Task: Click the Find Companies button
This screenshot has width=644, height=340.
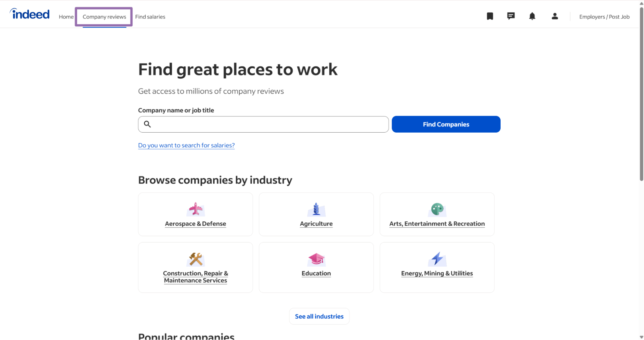Action: pyautogui.click(x=446, y=124)
